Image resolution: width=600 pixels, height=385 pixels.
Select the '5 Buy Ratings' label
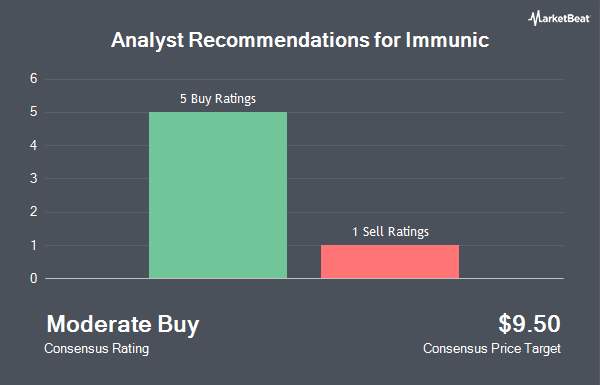pyautogui.click(x=218, y=99)
